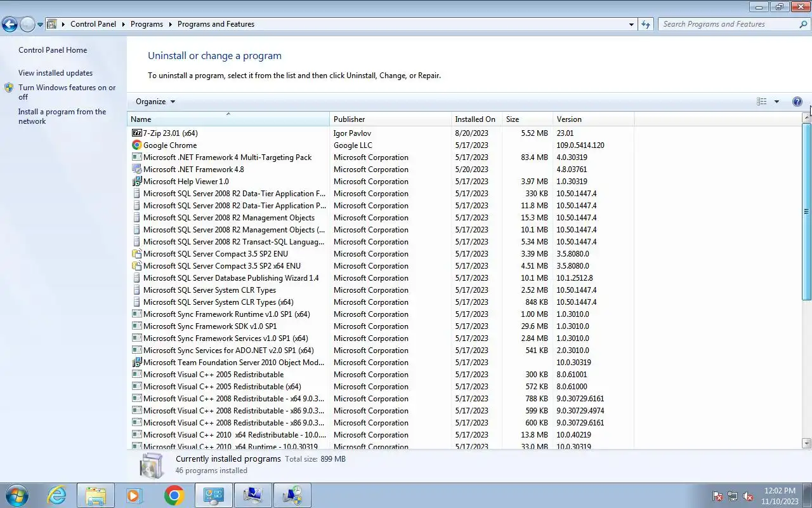Expand the Control Panel breadcrumb arrow

coord(124,24)
